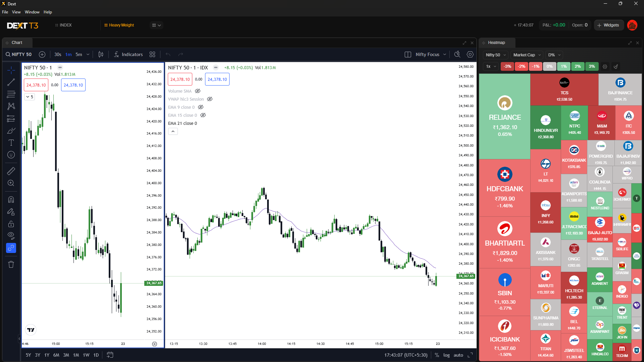
Task: Click the -3% heatmap color swatch
Action: [x=507, y=66]
